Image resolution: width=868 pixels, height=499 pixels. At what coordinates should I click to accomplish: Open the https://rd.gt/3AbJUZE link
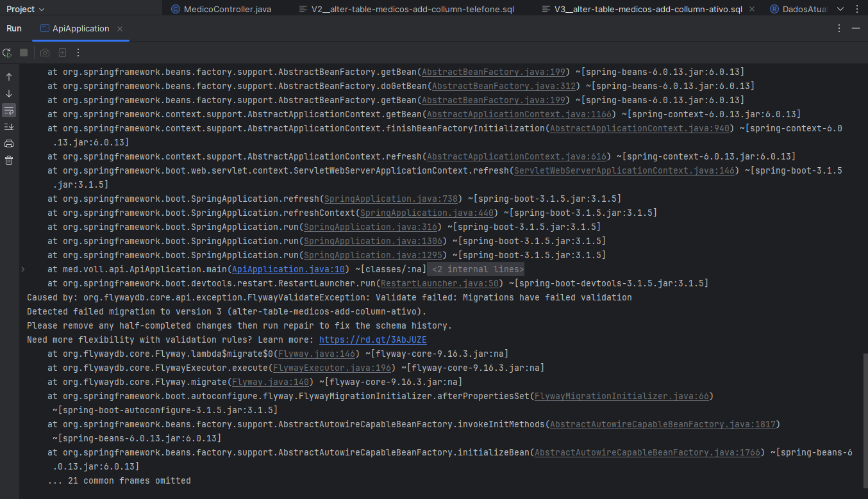tap(372, 340)
